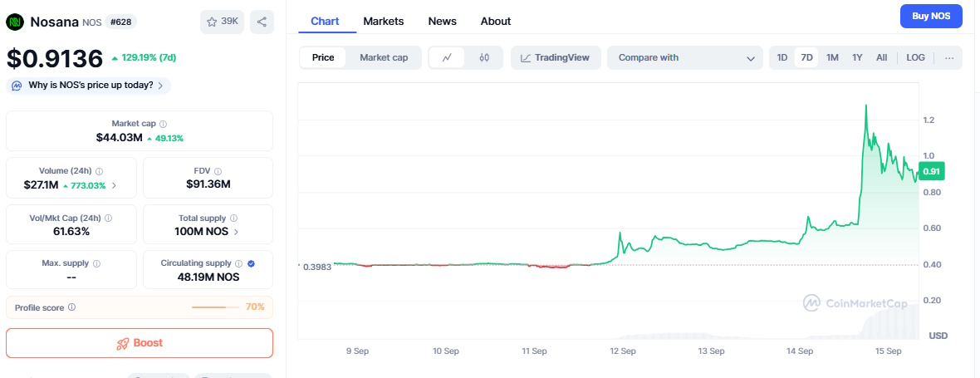Click the $0.9136 price value

(55, 58)
